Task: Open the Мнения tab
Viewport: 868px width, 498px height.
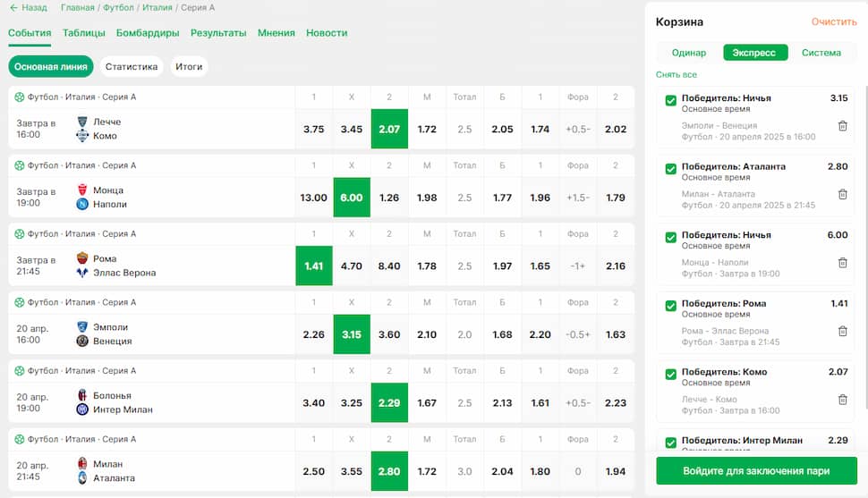Action: (x=277, y=33)
